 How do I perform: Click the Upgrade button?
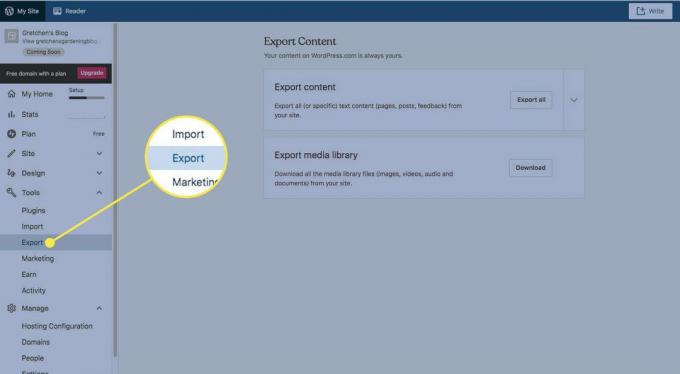click(x=92, y=73)
